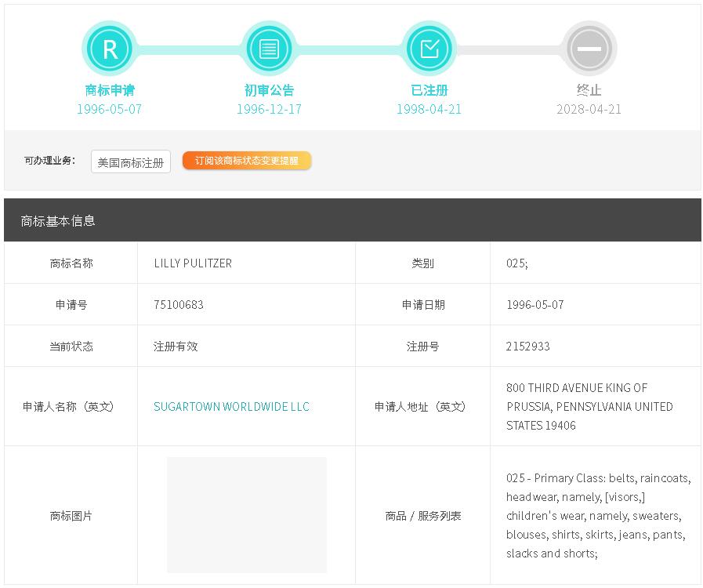This screenshot has width=703, height=588.
Task: Click the 1996-12-17 preliminary announcement date
Action: 269,109
